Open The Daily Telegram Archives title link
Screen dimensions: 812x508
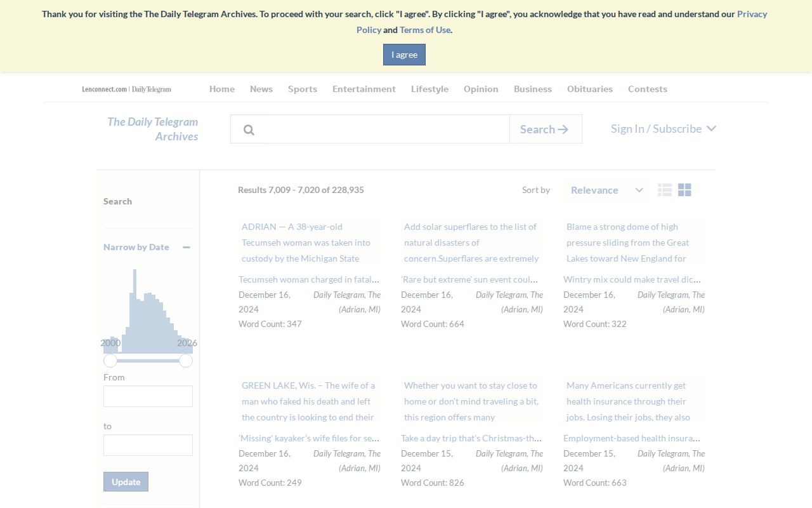point(153,129)
